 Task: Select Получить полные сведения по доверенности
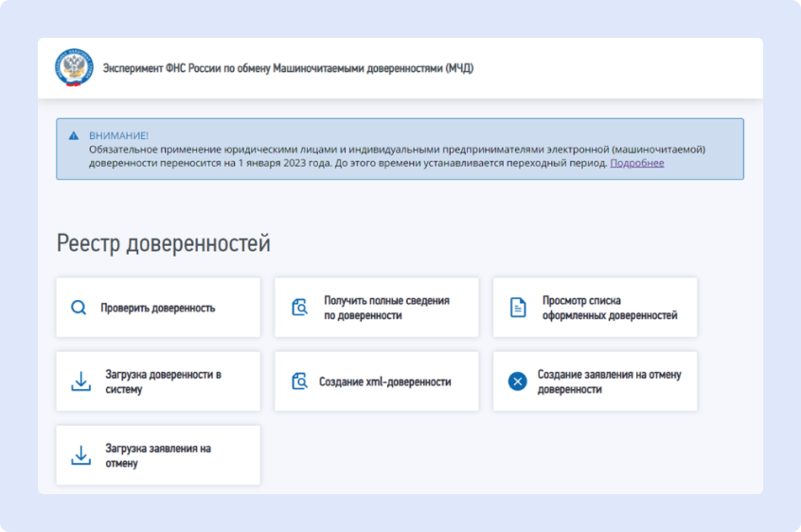point(386,308)
